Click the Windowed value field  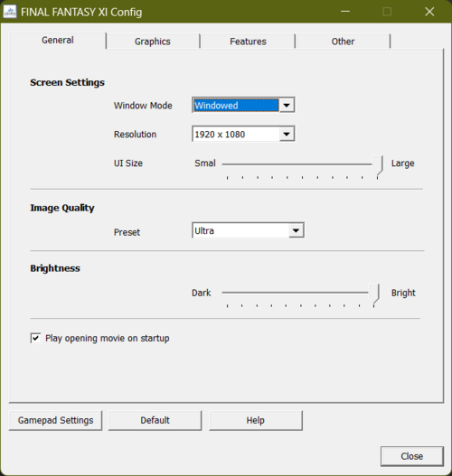pyautogui.click(x=236, y=106)
